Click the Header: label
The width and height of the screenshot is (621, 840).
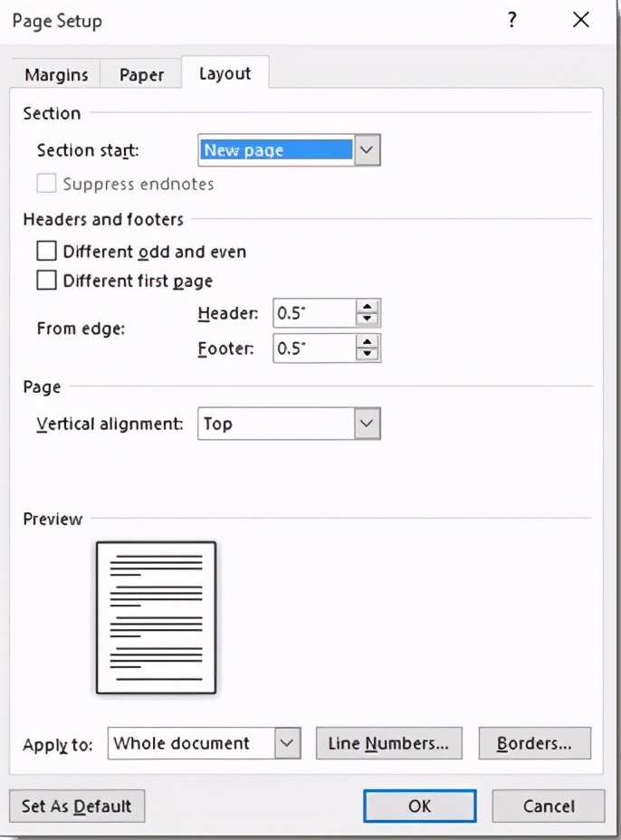[228, 313]
